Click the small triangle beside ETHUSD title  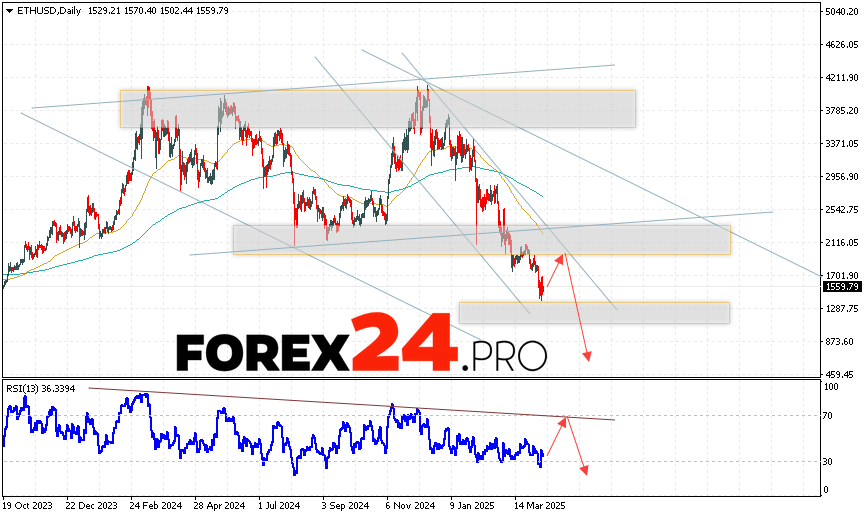pos(8,9)
